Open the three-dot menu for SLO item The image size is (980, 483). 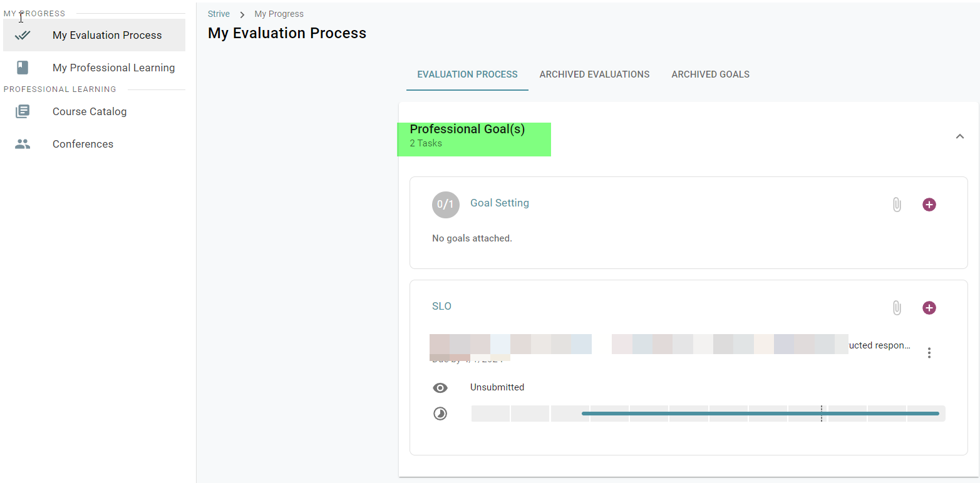pyautogui.click(x=929, y=353)
